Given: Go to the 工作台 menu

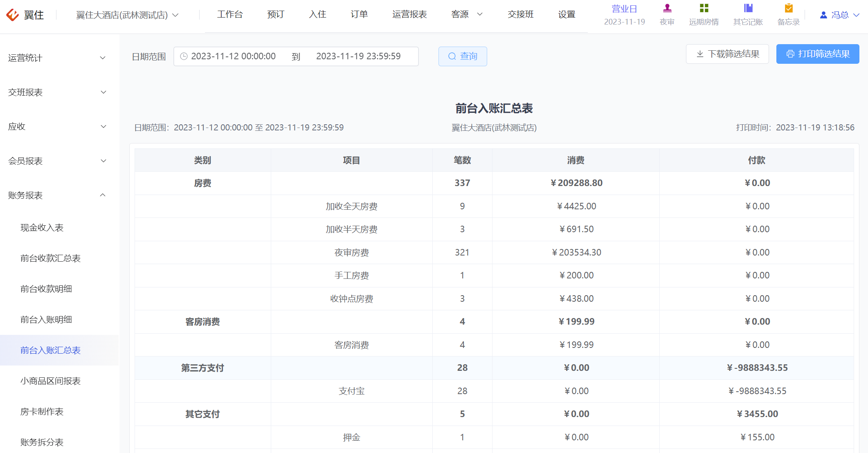Looking at the screenshot, I should (x=230, y=14).
